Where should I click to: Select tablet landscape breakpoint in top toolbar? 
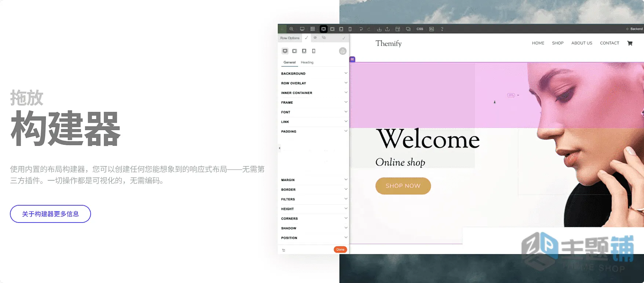pos(332,29)
